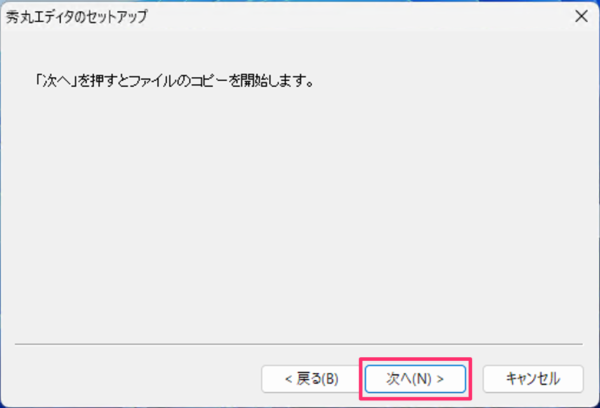The height and width of the screenshot is (408, 600).
Task: Start file copy with the highlighted Next button
Action: [415, 379]
